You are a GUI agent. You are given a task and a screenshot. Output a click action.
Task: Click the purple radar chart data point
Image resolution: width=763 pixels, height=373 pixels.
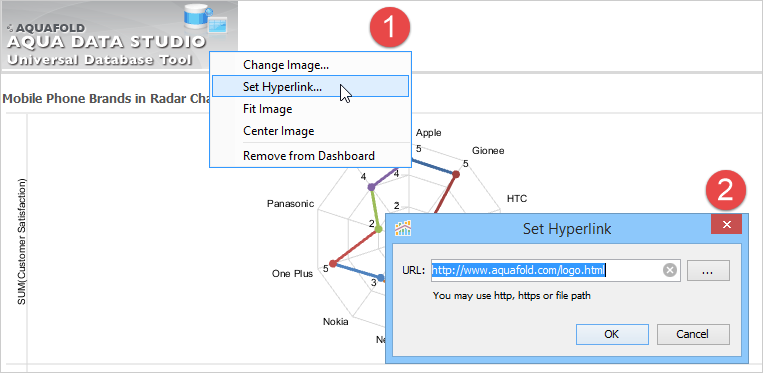371,187
